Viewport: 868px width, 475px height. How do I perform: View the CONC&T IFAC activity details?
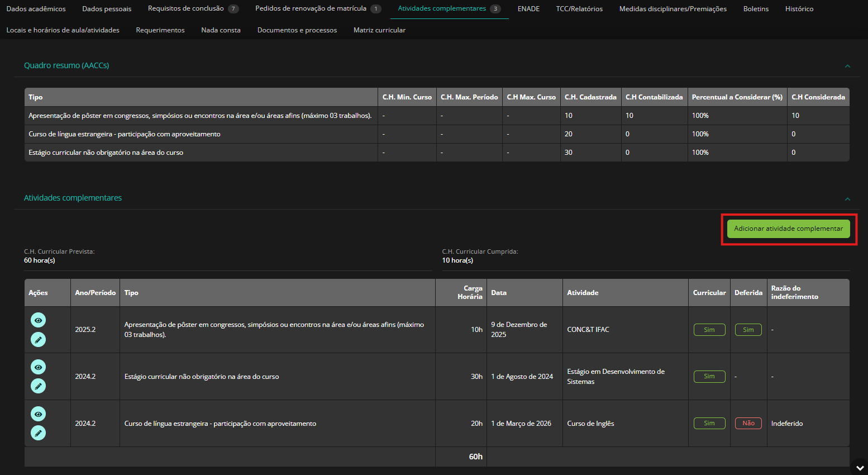pos(38,320)
